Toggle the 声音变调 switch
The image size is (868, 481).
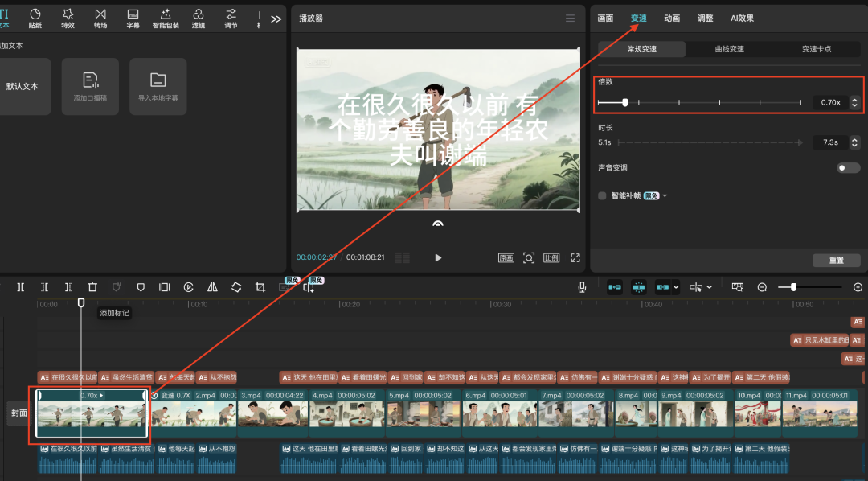[848, 168]
